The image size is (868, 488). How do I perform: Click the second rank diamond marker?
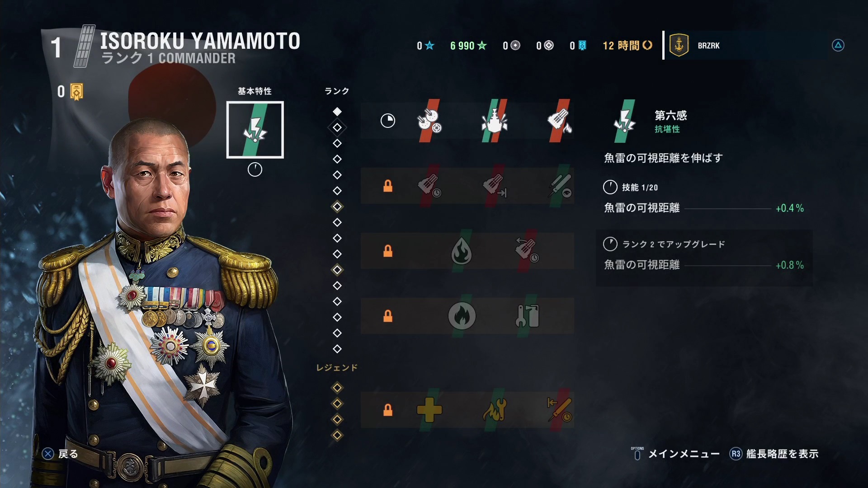(x=337, y=127)
